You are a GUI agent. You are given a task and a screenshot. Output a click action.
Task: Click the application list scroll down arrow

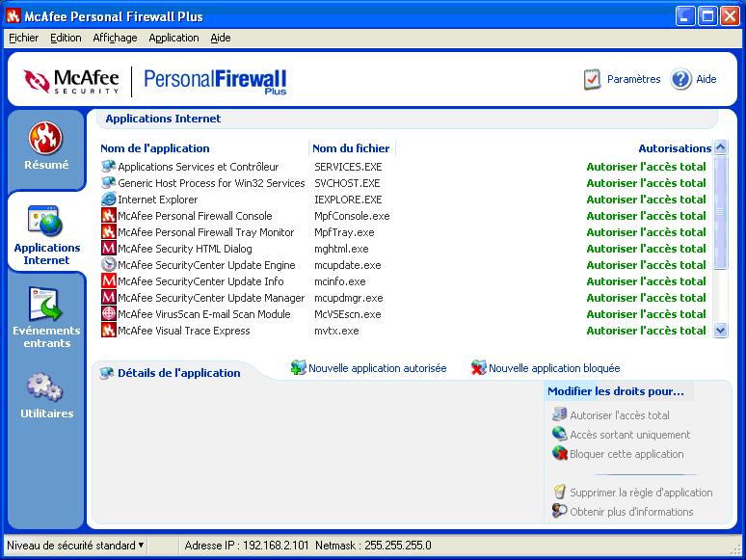(x=721, y=331)
